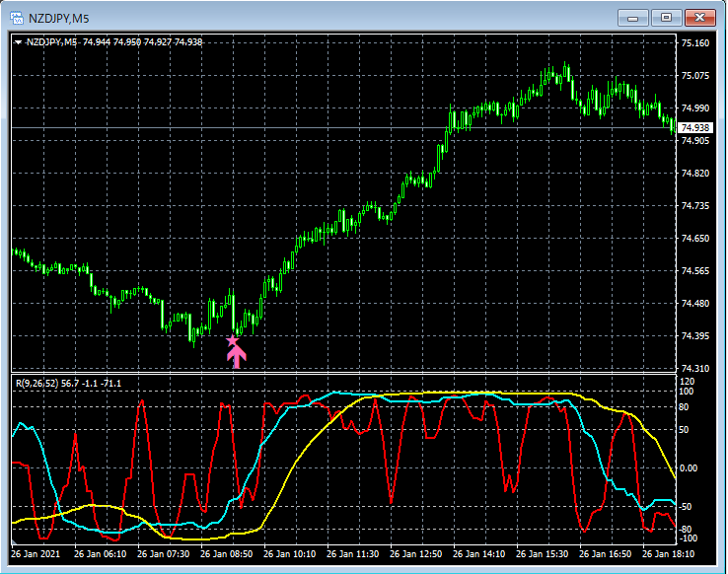The width and height of the screenshot is (728, 574).
Task: Select the current price label 74.938
Action: tap(695, 127)
